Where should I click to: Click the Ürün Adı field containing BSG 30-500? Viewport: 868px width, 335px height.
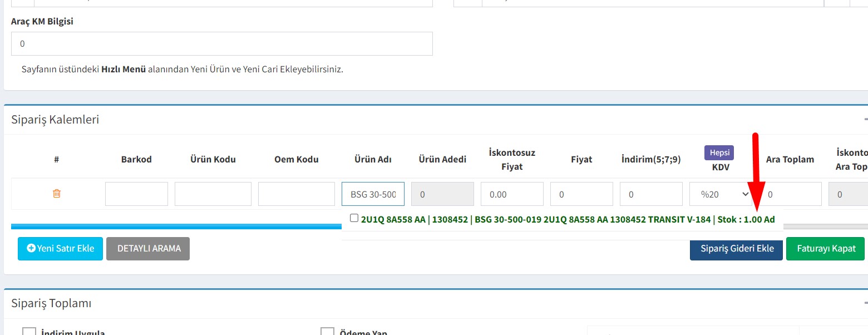pos(373,194)
